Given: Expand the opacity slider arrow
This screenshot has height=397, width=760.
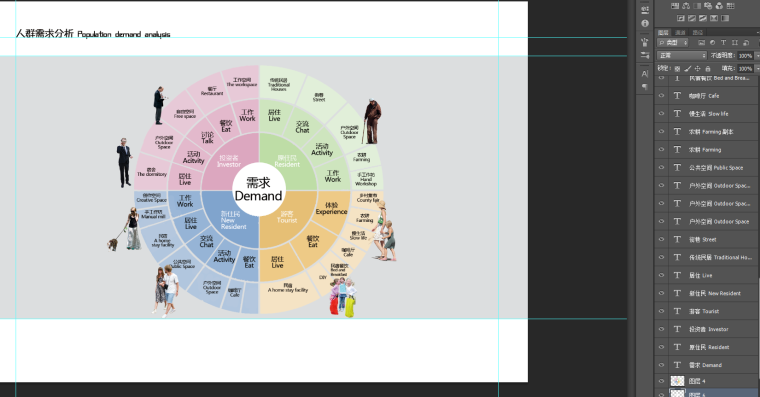Looking at the screenshot, I should [x=757, y=56].
